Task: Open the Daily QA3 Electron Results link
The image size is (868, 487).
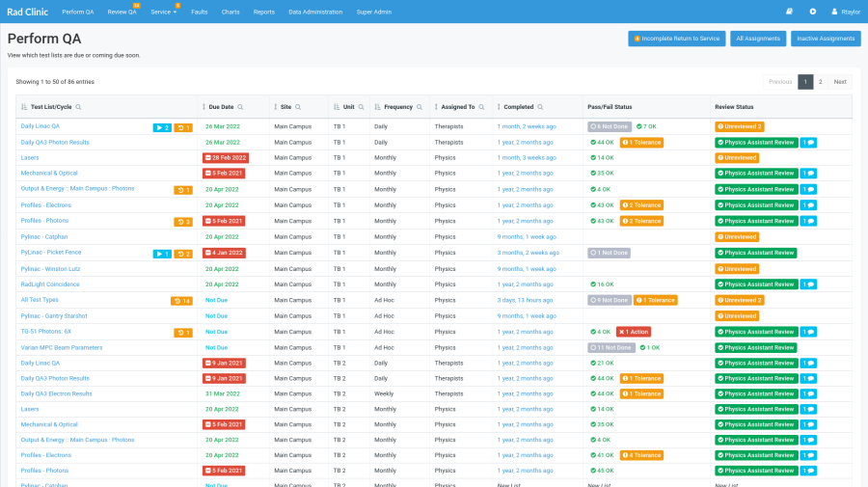Action: tap(57, 394)
